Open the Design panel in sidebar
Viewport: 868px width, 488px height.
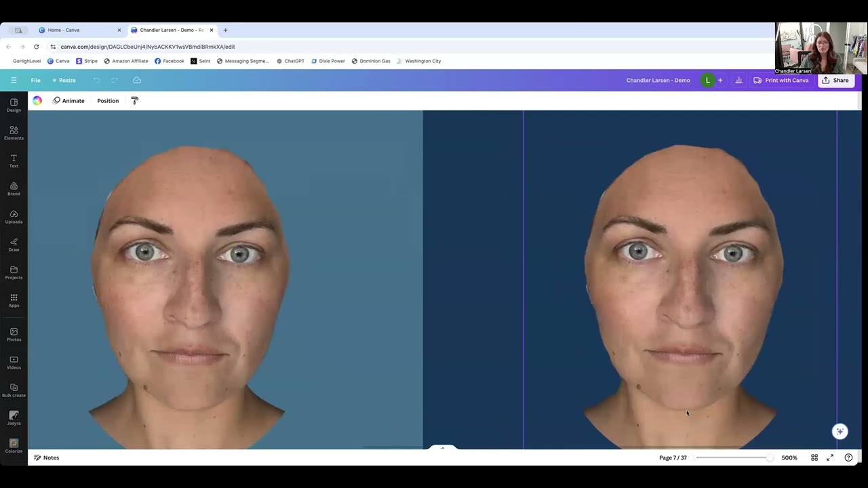coord(14,105)
